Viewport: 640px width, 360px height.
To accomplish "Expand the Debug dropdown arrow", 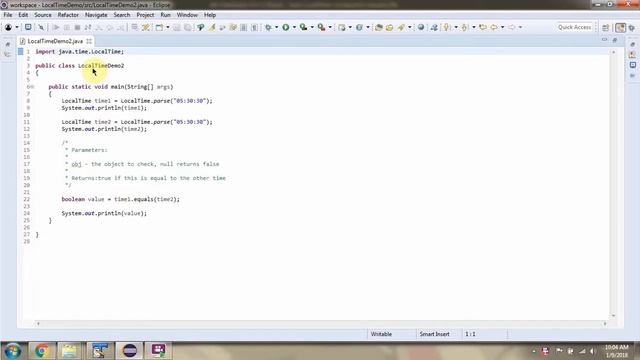I will (276, 27).
